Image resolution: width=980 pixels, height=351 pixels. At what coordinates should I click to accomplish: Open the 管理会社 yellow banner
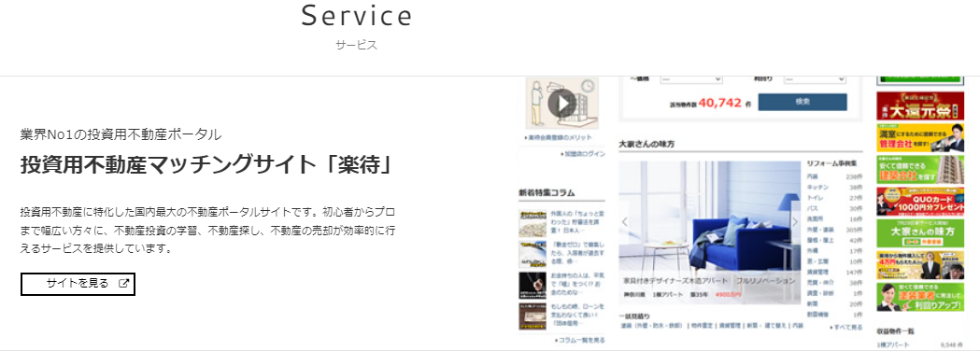point(919,138)
